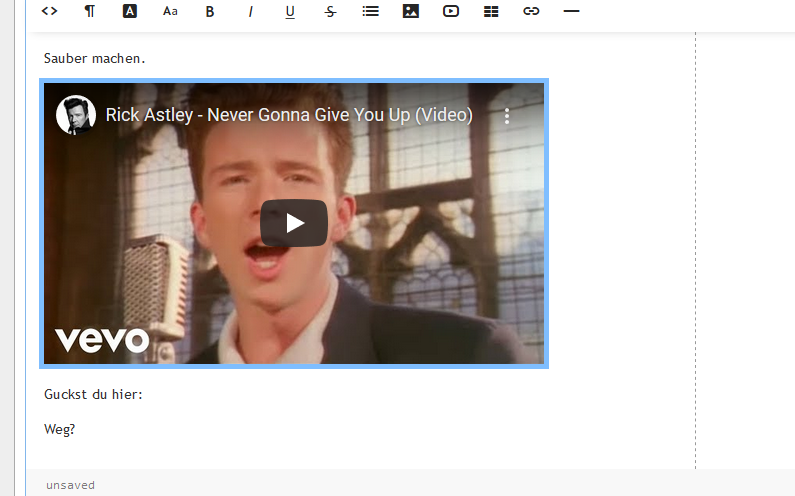Place cursor in the "Weg?" line
This screenshot has width=795, height=496.
coord(59,430)
